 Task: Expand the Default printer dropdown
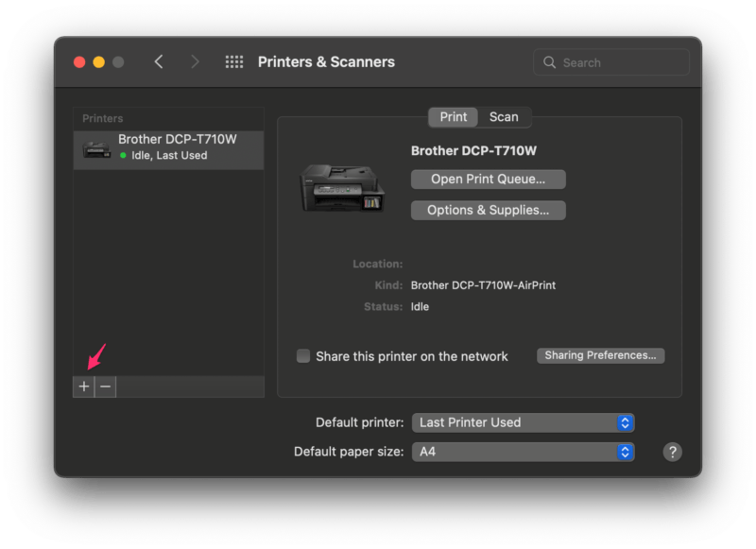pos(523,422)
